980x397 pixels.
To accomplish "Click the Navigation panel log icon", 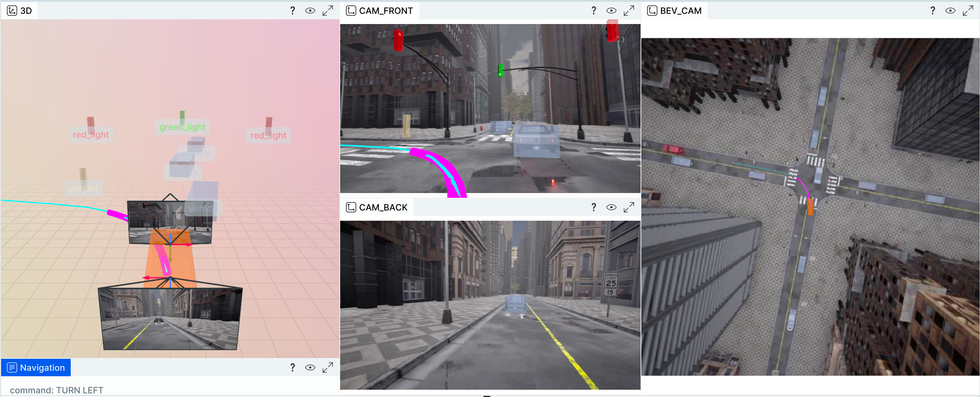I will point(12,367).
